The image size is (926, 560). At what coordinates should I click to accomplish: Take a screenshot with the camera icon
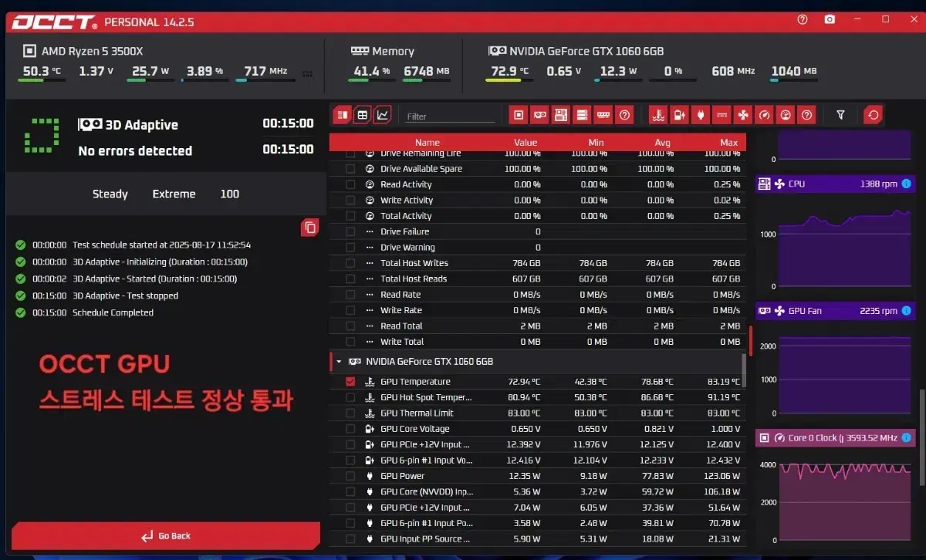coord(830,19)
